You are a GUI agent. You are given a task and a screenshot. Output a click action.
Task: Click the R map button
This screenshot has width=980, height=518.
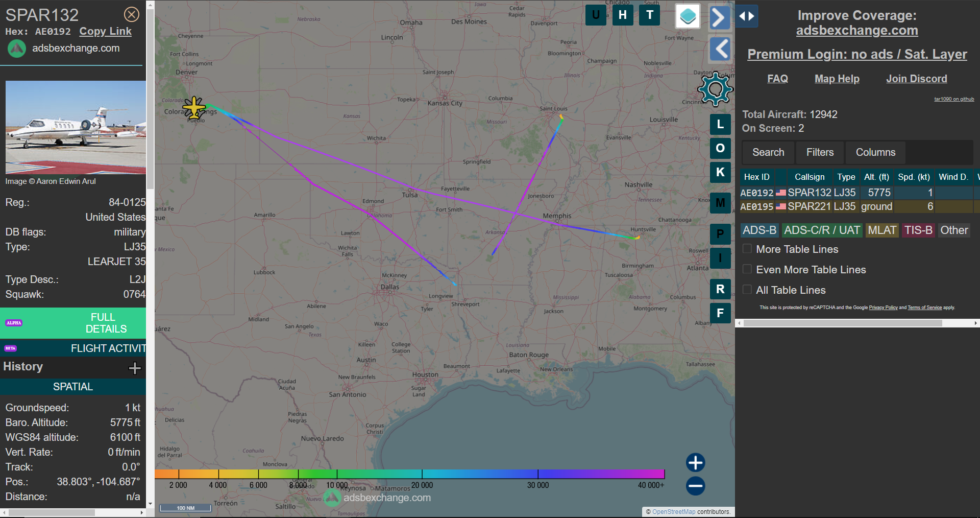pyautogui.click(x=720, y=289)
